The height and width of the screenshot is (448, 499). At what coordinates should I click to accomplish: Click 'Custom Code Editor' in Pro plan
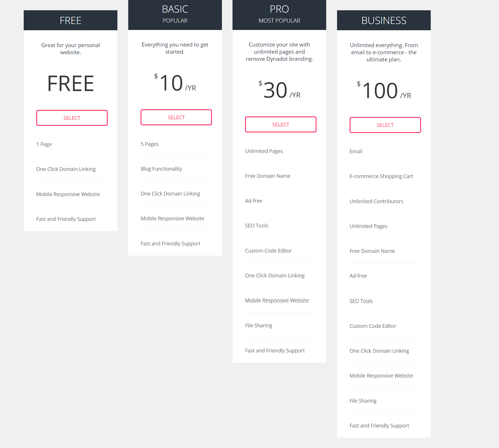268,251
